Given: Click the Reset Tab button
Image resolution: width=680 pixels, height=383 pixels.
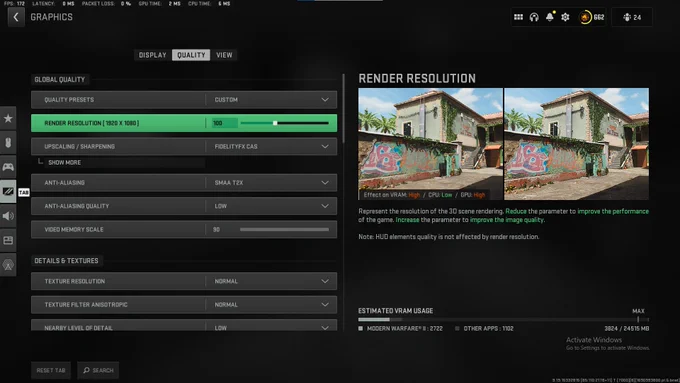Looking at the screenshot, I should (51, 370).
